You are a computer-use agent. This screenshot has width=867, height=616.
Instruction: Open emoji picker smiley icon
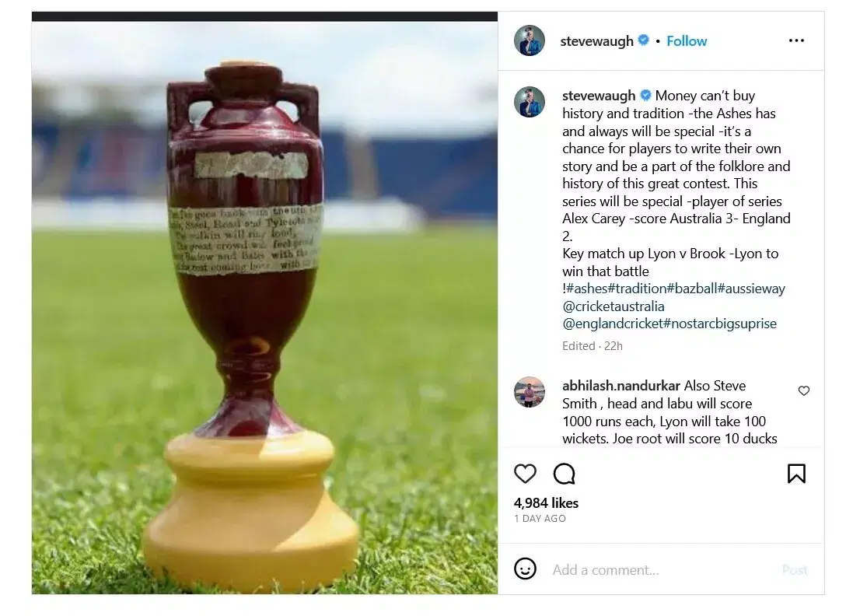(x=525, y=569)
